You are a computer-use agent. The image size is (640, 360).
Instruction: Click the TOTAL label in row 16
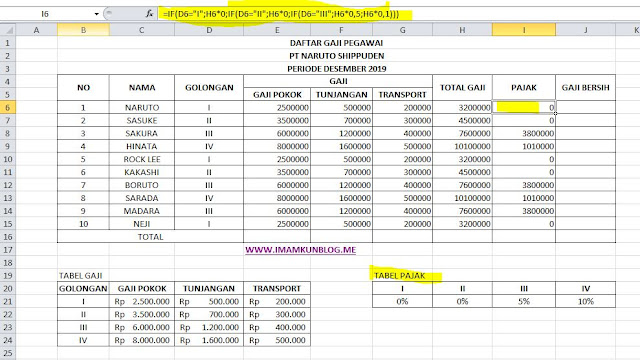pos(150,237)
